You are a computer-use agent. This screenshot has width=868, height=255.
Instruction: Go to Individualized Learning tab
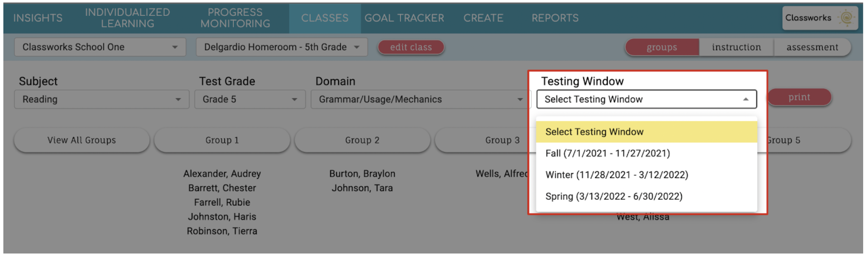[127, 18]
